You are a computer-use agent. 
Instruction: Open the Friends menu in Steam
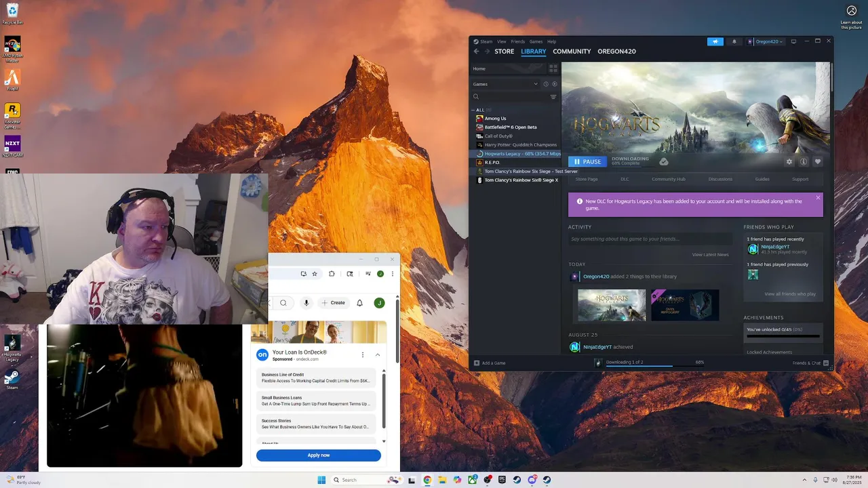pos(517,41)
